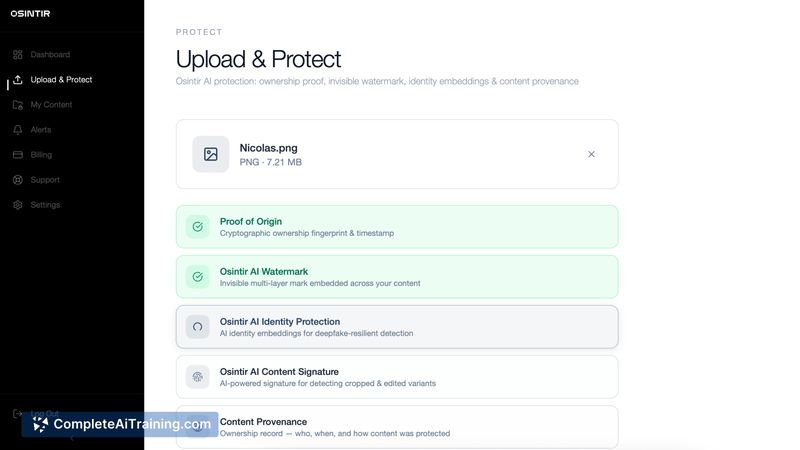Click the Osintir AI Watermark green checkmark

click(x=197, y=277)
